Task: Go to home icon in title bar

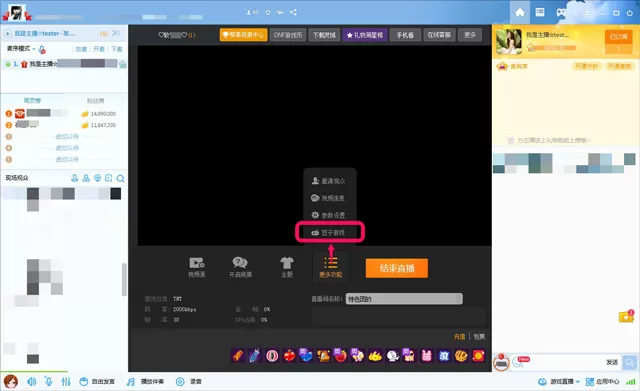Action: pos(520,13)
